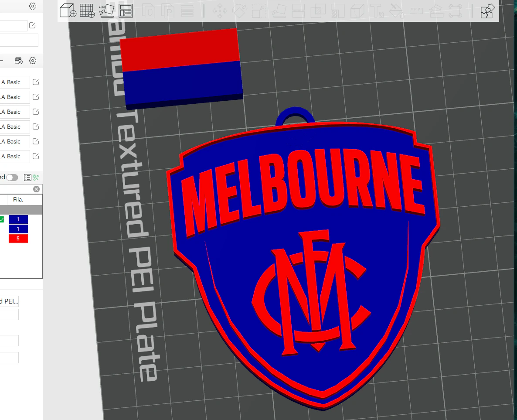Select the Color painting bucket tool
Screen dimensions: 517x420
pyautogui.click(x=396, y=11)
